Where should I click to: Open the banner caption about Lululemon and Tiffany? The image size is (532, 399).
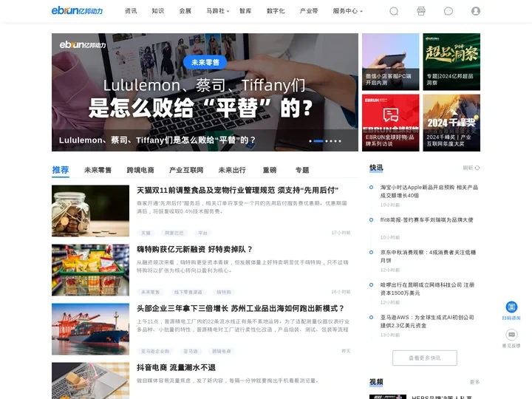(x=157, y=140)
